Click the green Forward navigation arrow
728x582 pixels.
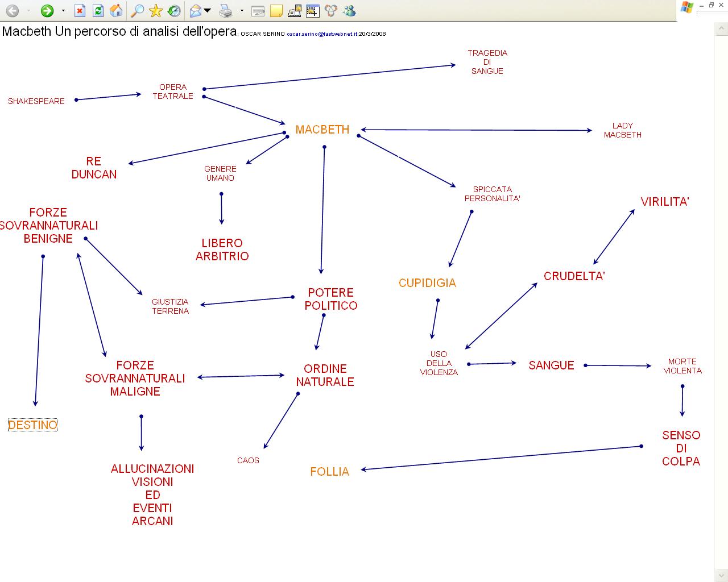tap(47, 11)
